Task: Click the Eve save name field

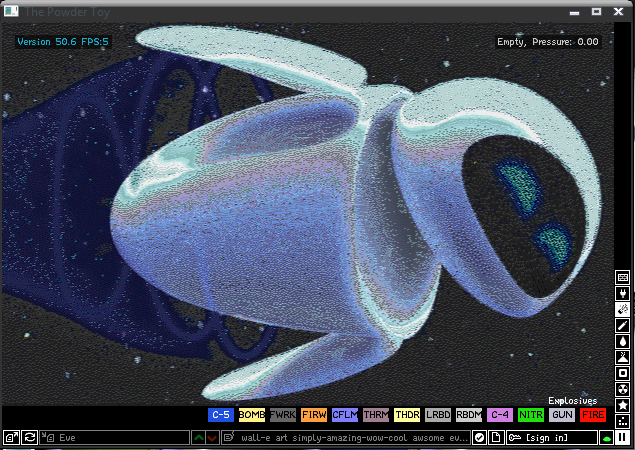Action: point(115,437)
